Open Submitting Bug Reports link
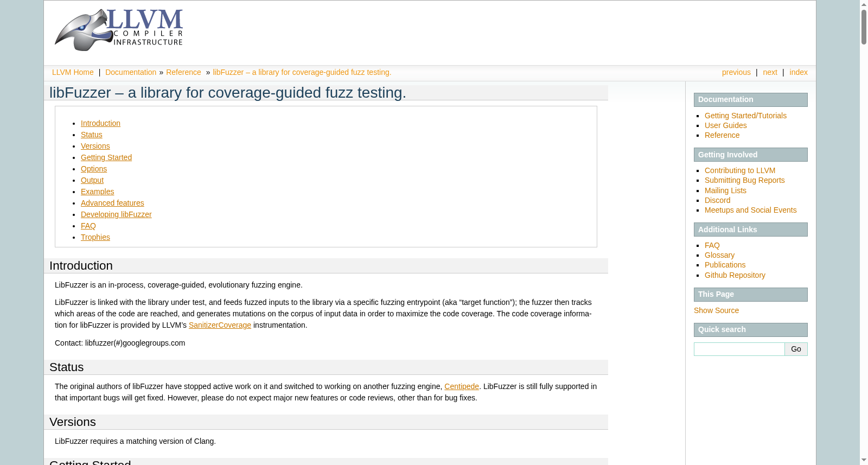This screenshot has width=868, height=465. pyautogui.click(x=744, y=180)
